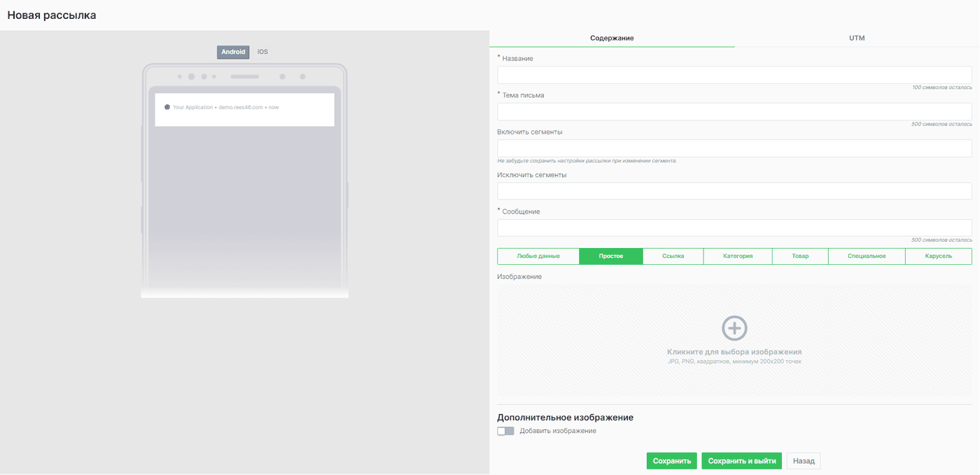Select the Любые данные message type
980x475 pixels.
pyautogui.click(x=538, y=256)
